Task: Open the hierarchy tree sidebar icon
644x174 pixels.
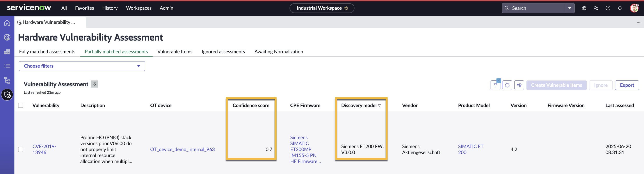Action: tap(7, 80)
